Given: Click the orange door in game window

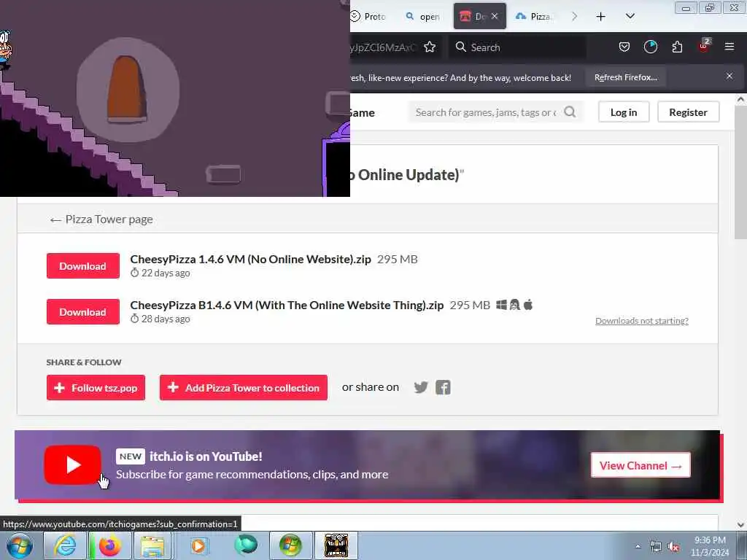Looking at the screenshot, I should [x=126, y=89].
